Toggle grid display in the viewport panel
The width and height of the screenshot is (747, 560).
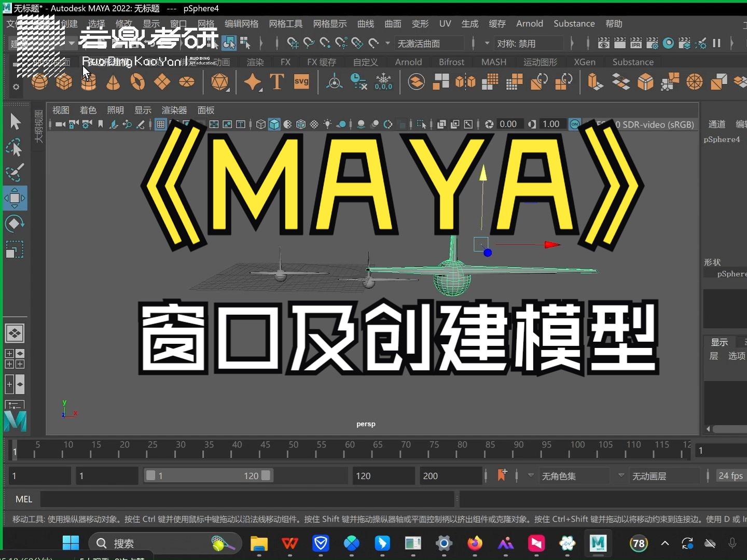(161, 124)
